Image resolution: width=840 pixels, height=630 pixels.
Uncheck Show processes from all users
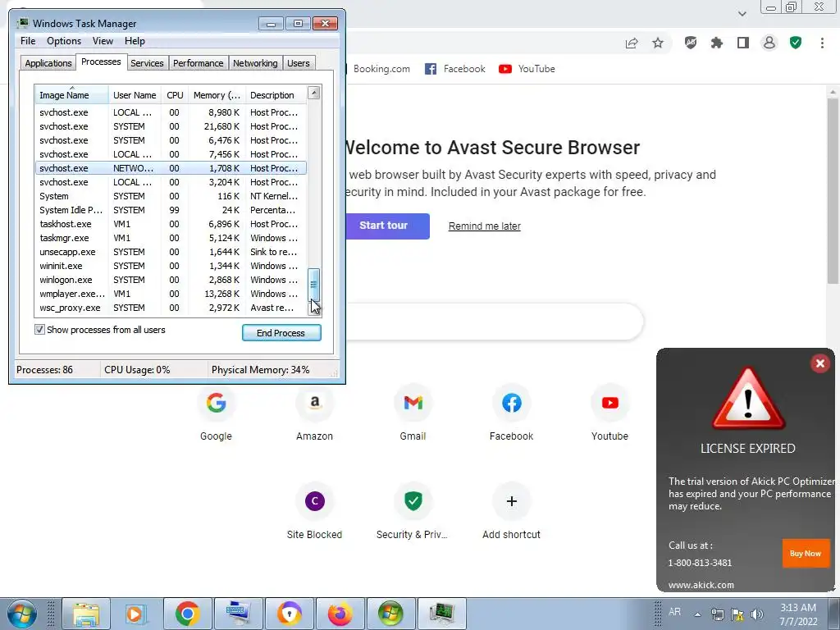tap(39, 330)
